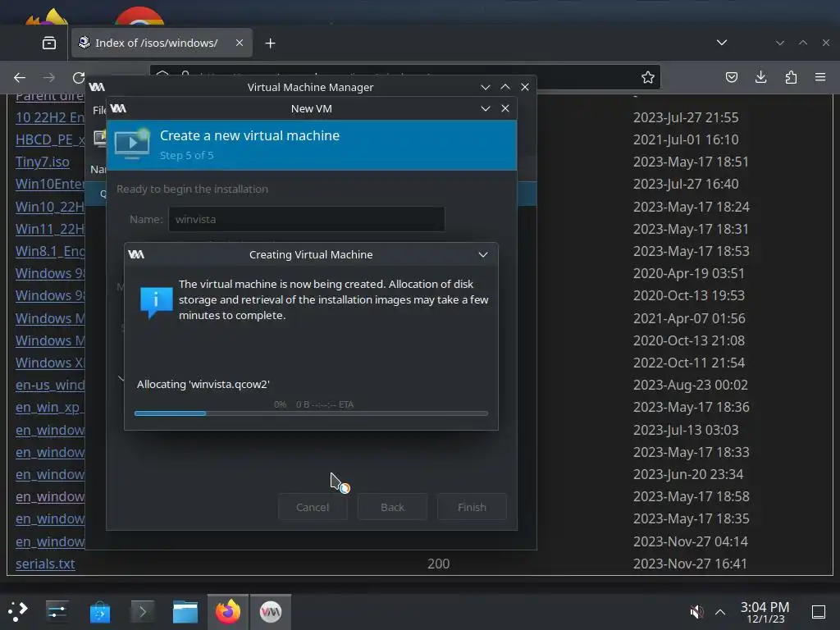Collapse the Creating Virtual Machine dialog chevron

(x=483, y=254)
